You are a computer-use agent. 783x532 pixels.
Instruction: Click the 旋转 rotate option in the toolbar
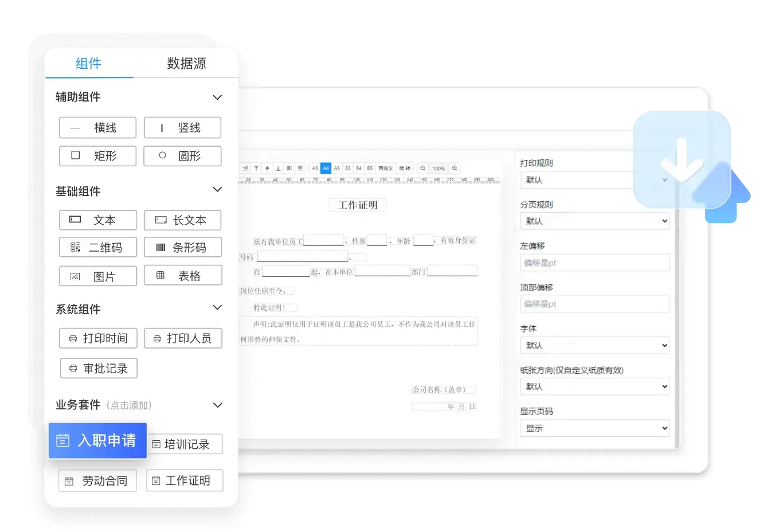404,168
